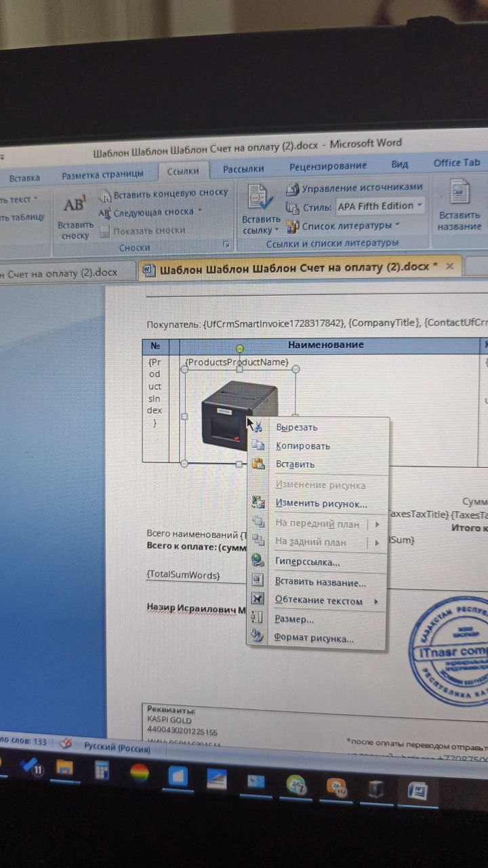Click the rainbow-colored circle taskbar icon
488x868 pixels.
point(140,774)
